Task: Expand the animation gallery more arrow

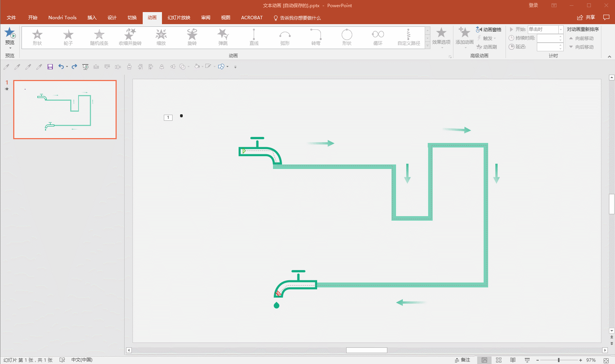Action: pos(427,46)
